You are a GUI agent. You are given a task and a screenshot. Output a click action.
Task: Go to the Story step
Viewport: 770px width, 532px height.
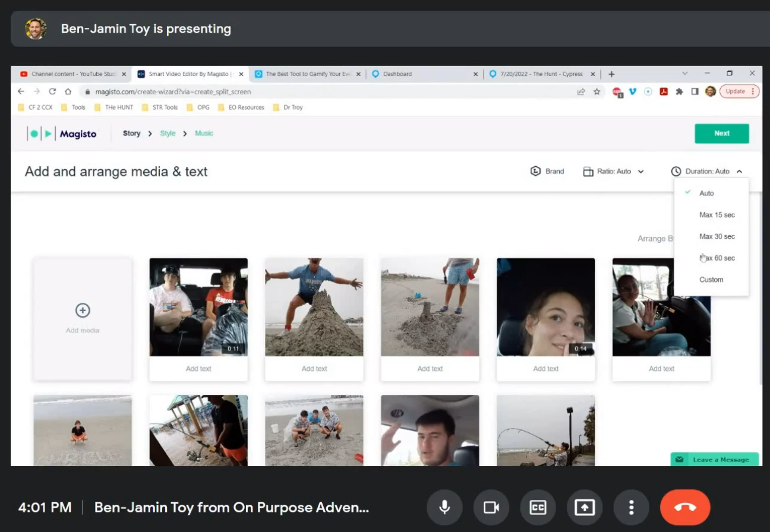(132, 133)
